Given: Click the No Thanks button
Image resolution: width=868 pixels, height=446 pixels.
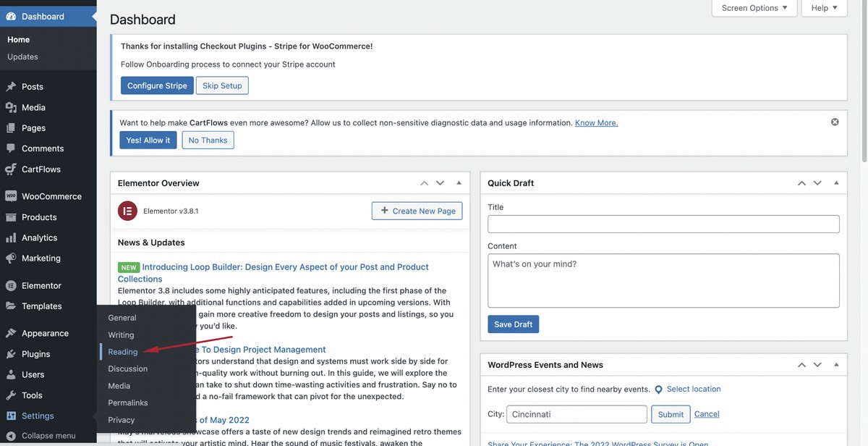Looking at the screenshot, I should coord(208,140).
